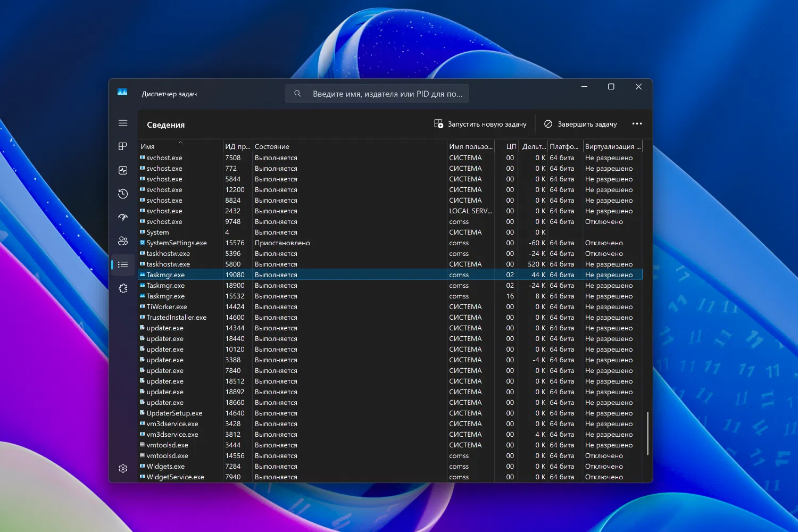This screenshot has width=798, height=532.
Task: Go to the Processes page icon
Action: pos(123,146)
